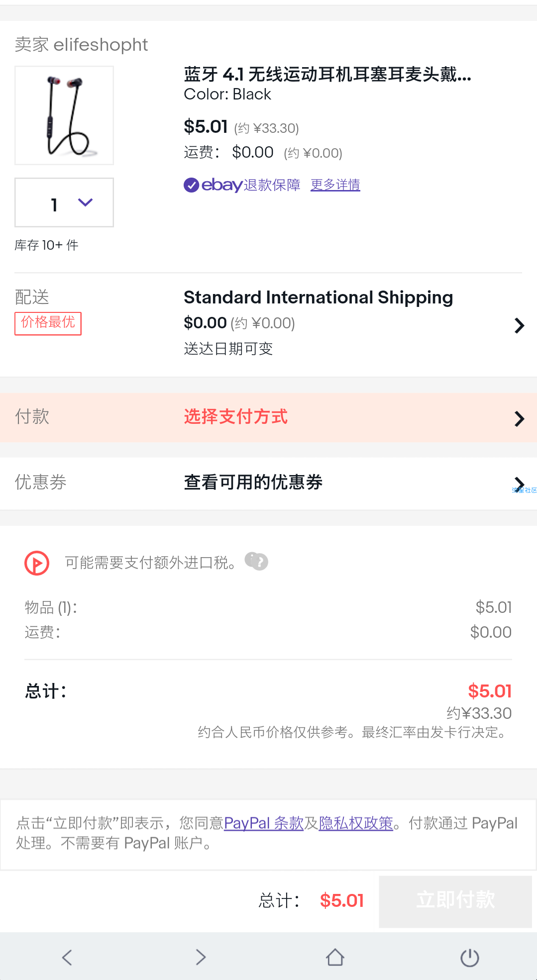Open 查看可用的优惠券 coupon row
The height and width of the screenshot is (980, 537).
tap(269, 483)
